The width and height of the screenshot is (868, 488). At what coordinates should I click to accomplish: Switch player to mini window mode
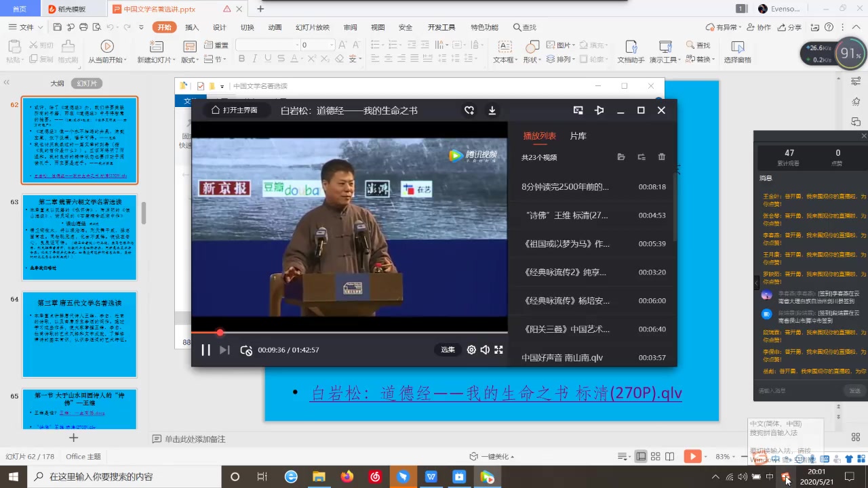click(578, 110)
